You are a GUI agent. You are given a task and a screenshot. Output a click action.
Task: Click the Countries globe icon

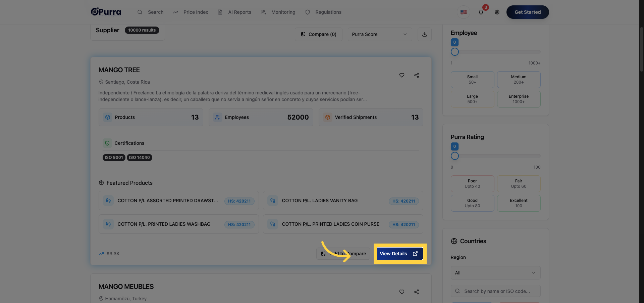click(x=454, y=241)
